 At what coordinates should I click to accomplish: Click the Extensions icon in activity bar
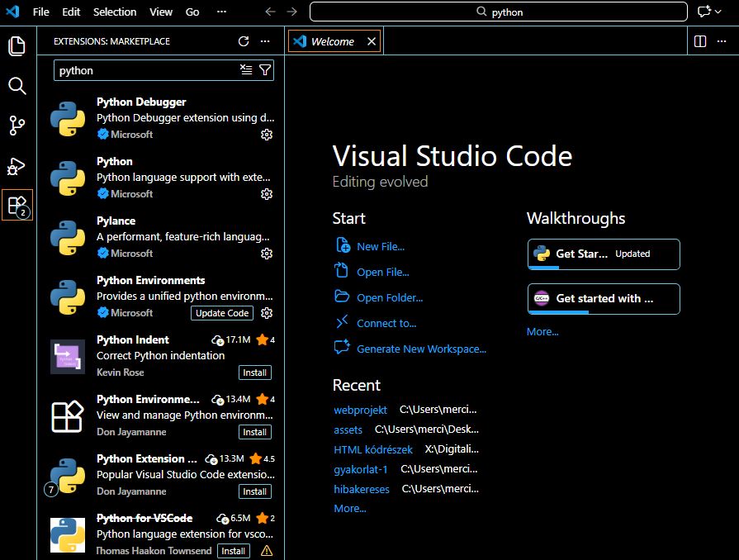[x=17, y=205]
